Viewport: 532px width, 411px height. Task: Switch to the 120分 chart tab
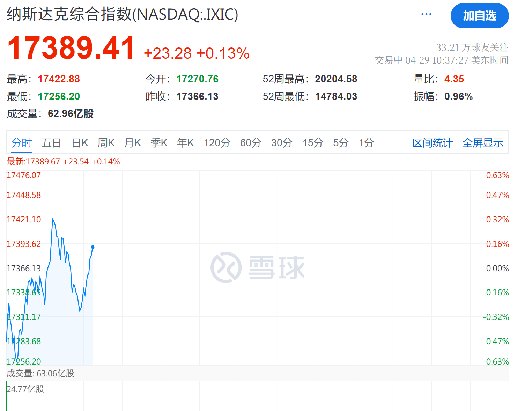point(217,143)
